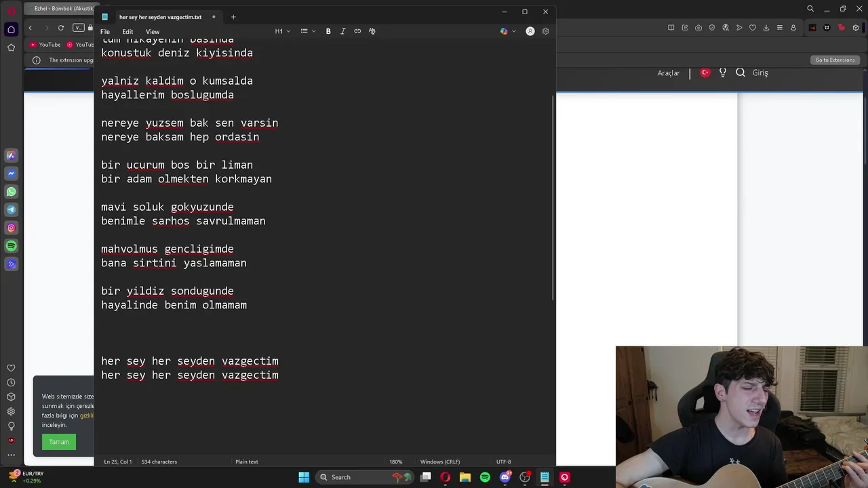Go back in the Opera browser
The width and height of the screenshot is (868, 488).
point(30,28)
